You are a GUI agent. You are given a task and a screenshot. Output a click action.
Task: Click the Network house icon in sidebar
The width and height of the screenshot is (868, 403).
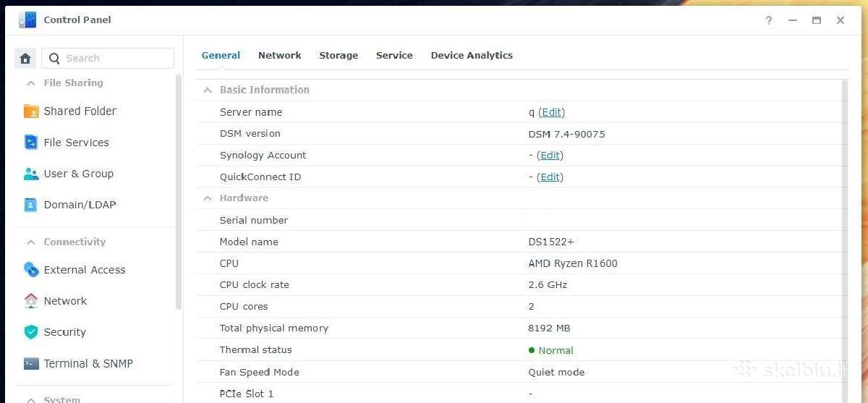31,301
